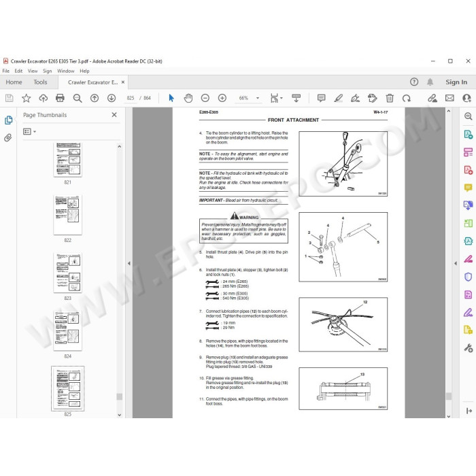This screenshot has height=476, width=476.
Task: Print the document using printer icon
Action: point(60,98)
